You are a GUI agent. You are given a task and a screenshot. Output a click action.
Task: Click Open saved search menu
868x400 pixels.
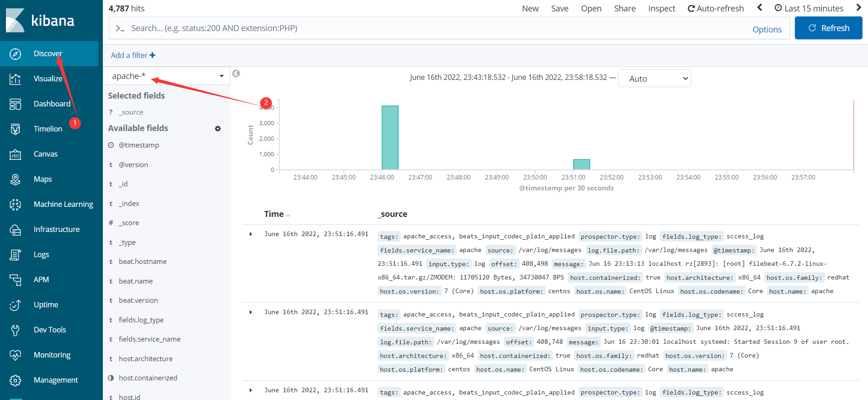[591, 9]
